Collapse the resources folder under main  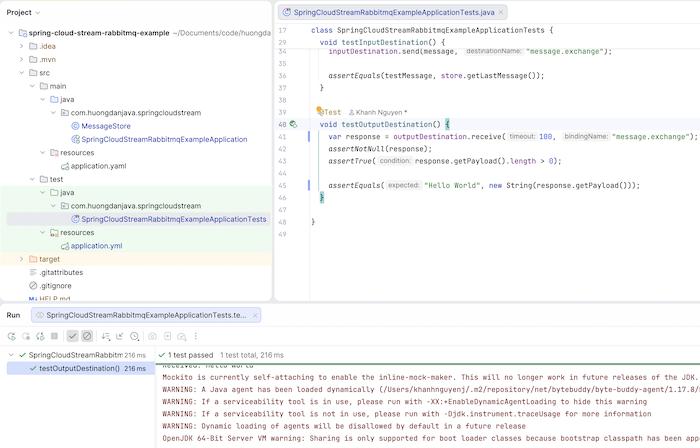tap(43, 153)
